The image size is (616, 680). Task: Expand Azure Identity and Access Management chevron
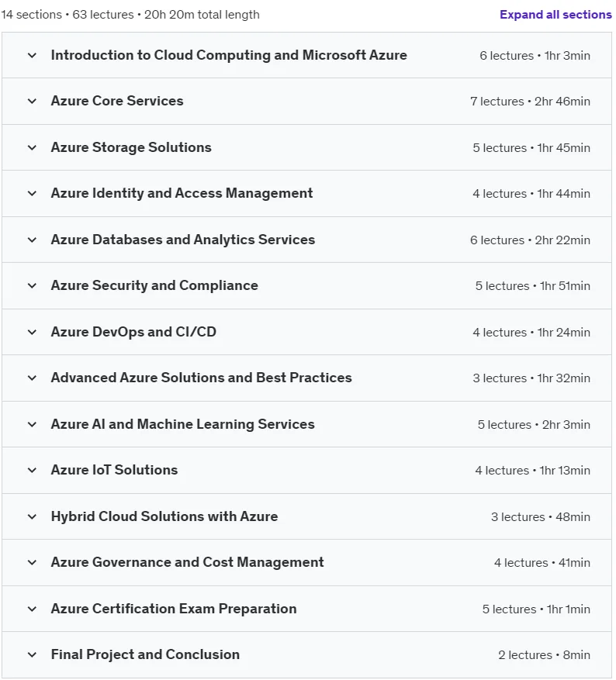coord(32,193)
